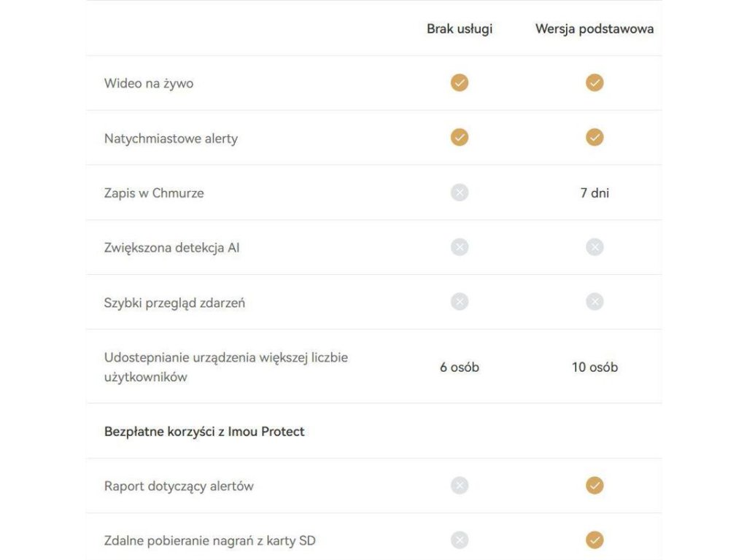The width and height of the screenshot is (747, 560).
Task: Click Zdalne pobieranie nagrań checkmark under Wersja podstawowa
Action: pyautogui.click(x=595, y=540)
